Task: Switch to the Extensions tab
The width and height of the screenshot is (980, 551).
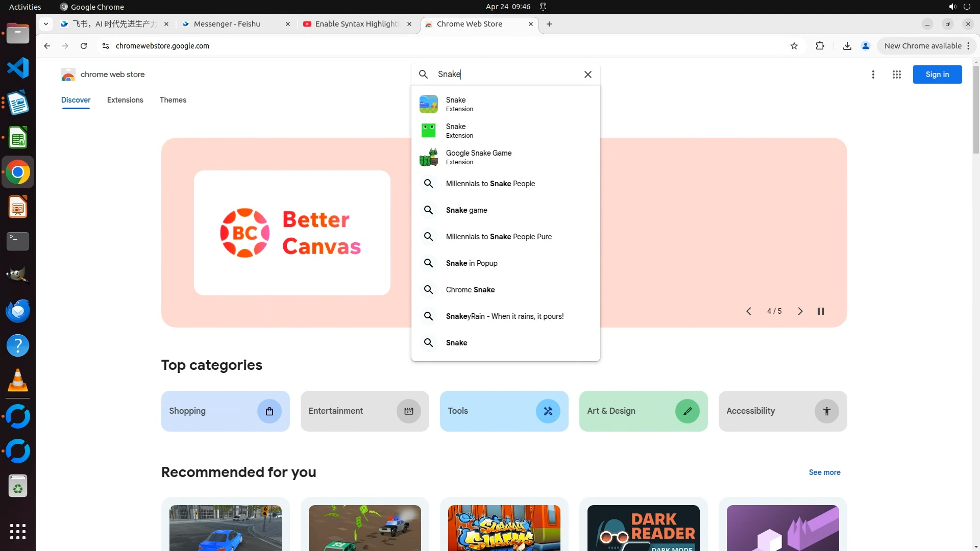Action: [x=125, y=100]
